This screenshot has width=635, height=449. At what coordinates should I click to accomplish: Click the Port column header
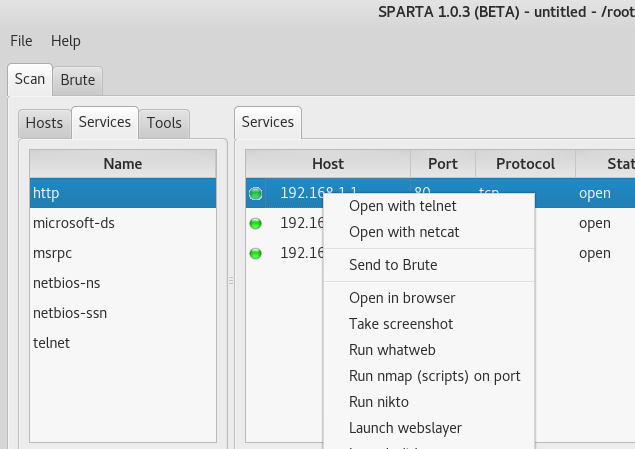(x=443, y=164)
